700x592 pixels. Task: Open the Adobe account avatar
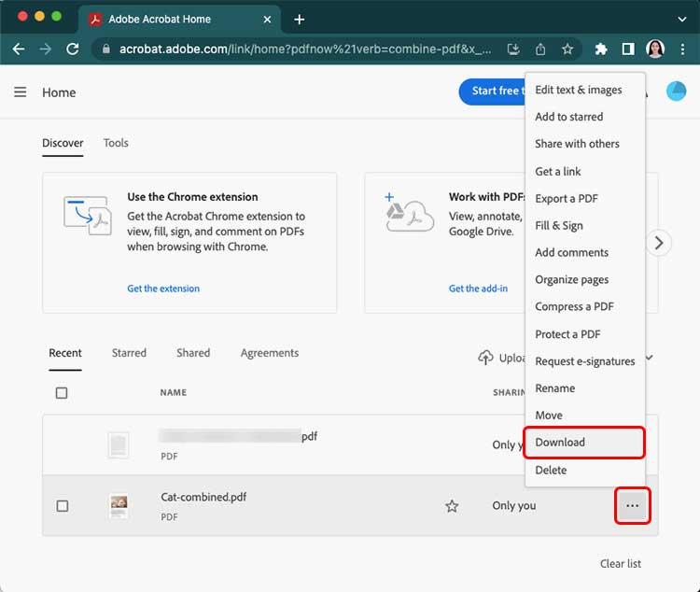coord(676,92)
